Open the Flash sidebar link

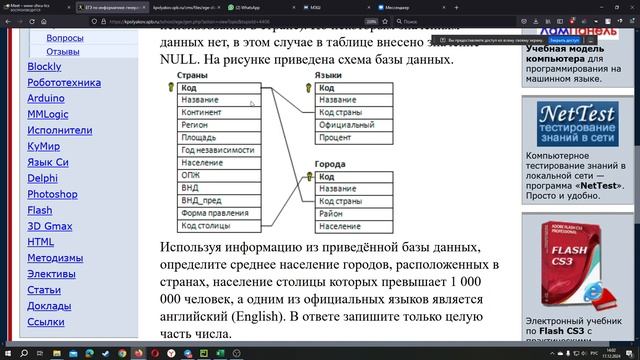click(40, 210)
